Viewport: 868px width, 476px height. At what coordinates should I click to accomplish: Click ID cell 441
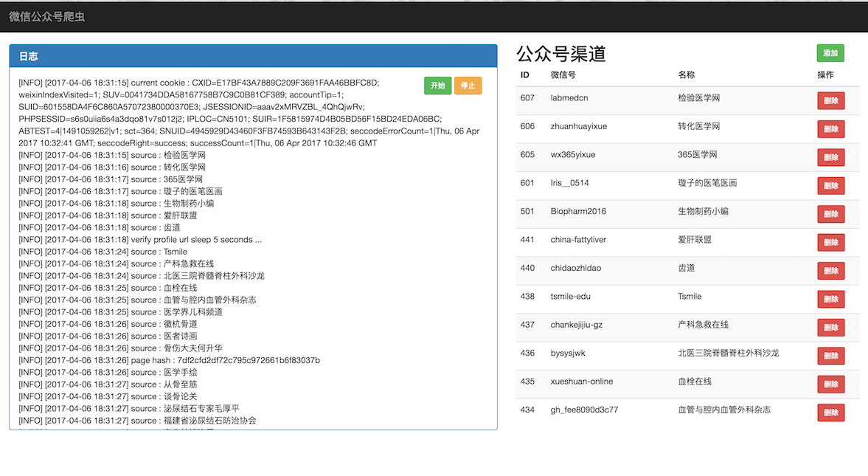click(527, 239)
